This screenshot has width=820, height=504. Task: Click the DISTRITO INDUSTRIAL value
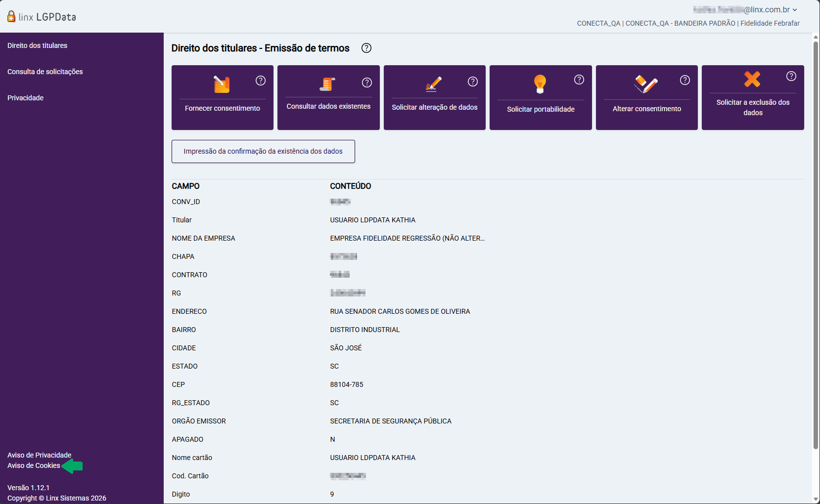[365, 330]
